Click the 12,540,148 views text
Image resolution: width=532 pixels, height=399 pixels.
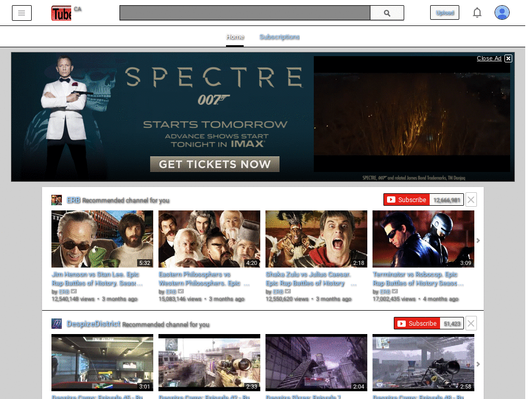point(73,299)
